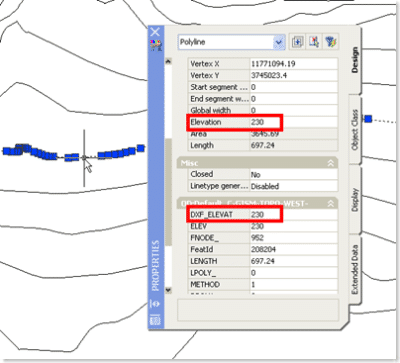This screenshot has width=400, height=363.
Task: Click the FNODE_ value 952
Action: (x=257, y=238)
